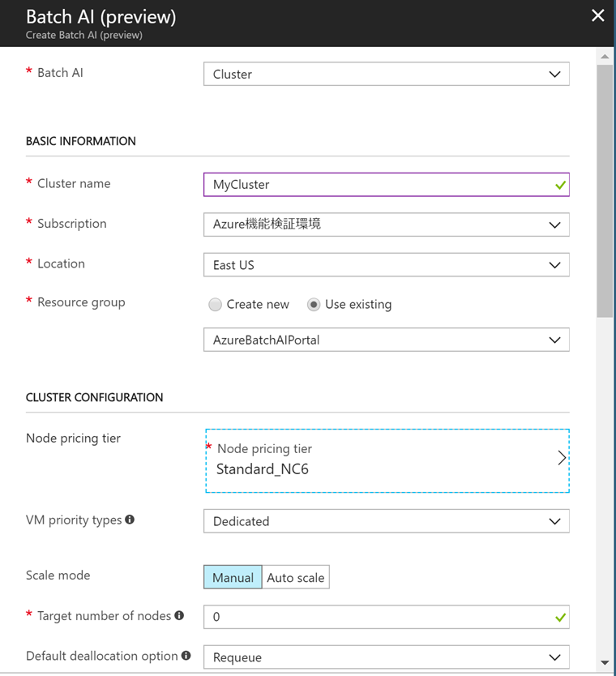Select Auto scale mode
Image resolution: width=616 pixels, height=676 pixels.
[296, 577]
